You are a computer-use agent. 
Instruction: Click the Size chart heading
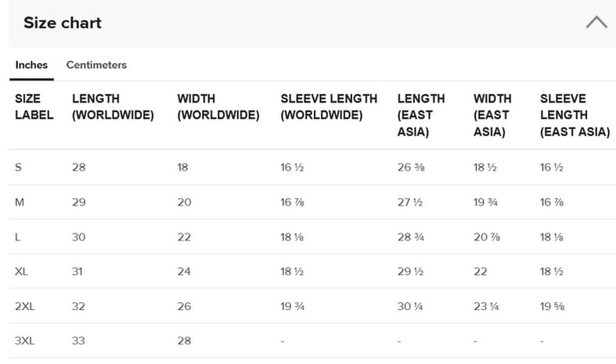pos(63,23)
